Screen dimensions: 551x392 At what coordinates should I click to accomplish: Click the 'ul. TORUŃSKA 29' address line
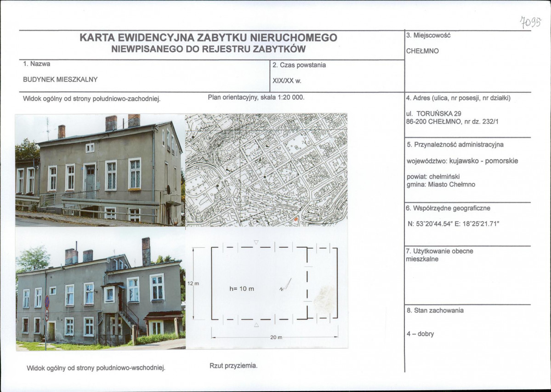[434, 113]
